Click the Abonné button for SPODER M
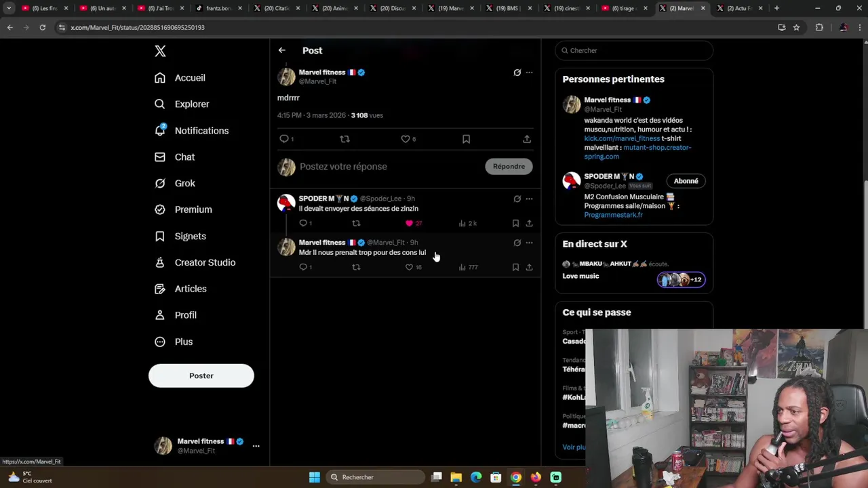The width and height of the screenshot is (868, 488). pos(686,181)
